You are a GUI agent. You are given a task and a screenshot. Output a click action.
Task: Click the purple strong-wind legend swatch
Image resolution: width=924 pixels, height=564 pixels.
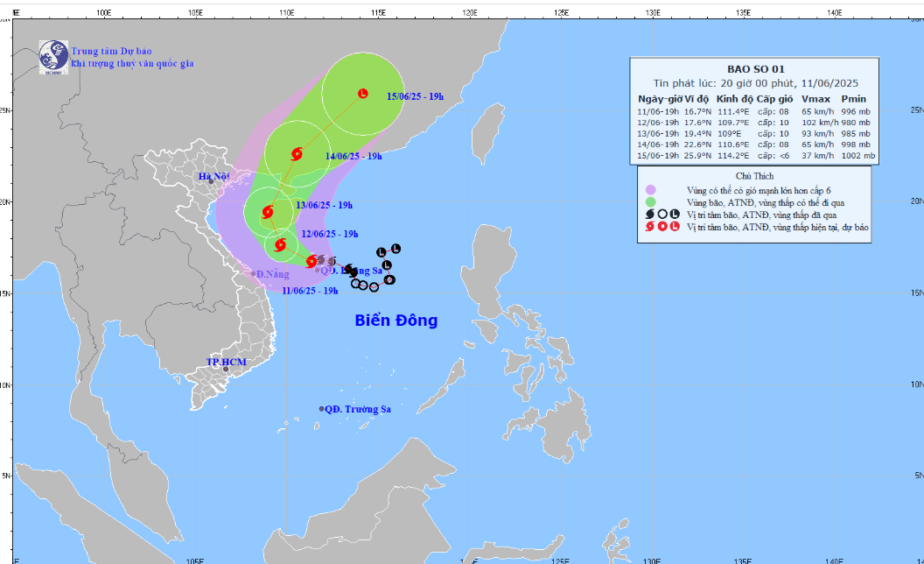coord(651,190)
